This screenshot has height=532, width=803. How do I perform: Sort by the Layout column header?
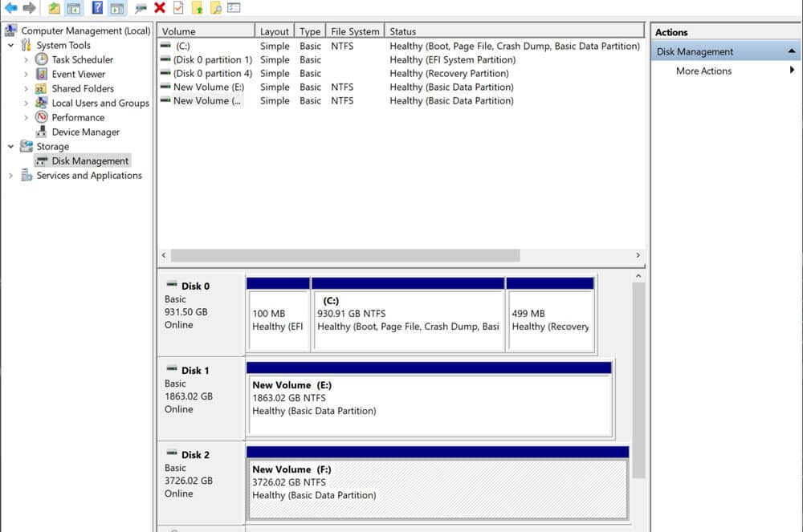pyautogui.click(x=275, y=30)
